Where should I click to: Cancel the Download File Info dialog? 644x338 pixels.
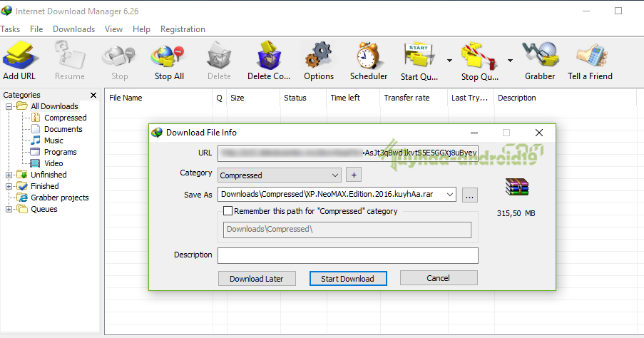click(x=439, y=278)
